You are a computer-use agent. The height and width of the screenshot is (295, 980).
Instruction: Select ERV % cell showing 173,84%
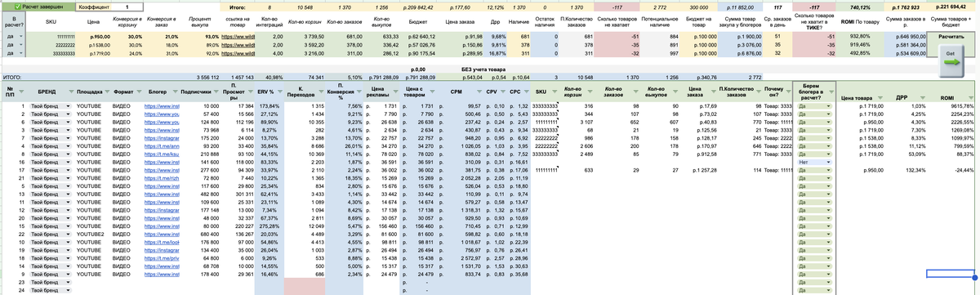click(x=269, y=107)
